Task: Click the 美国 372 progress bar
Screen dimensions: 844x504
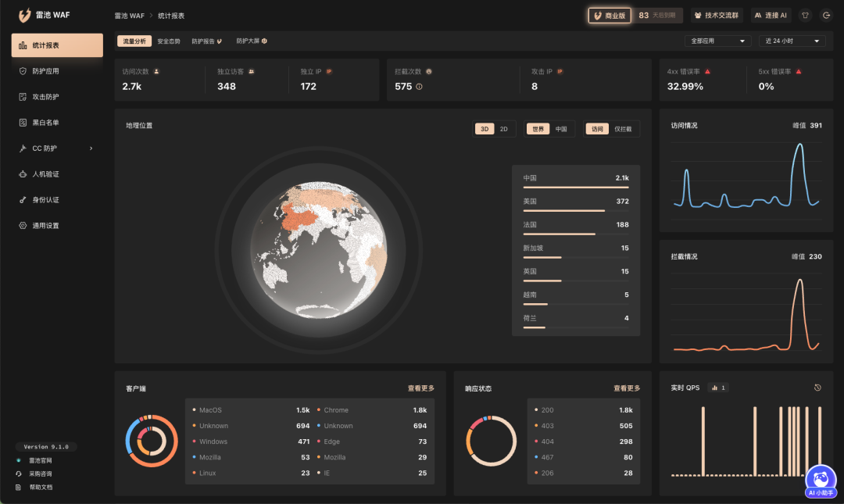Action: click(x=576, y=210)
